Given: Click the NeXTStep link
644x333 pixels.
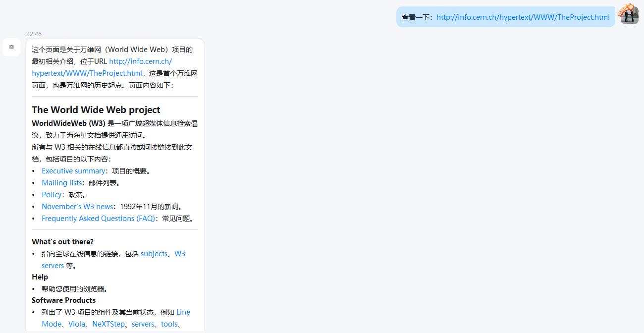Looking at the screenshot, I should (108, 324).
